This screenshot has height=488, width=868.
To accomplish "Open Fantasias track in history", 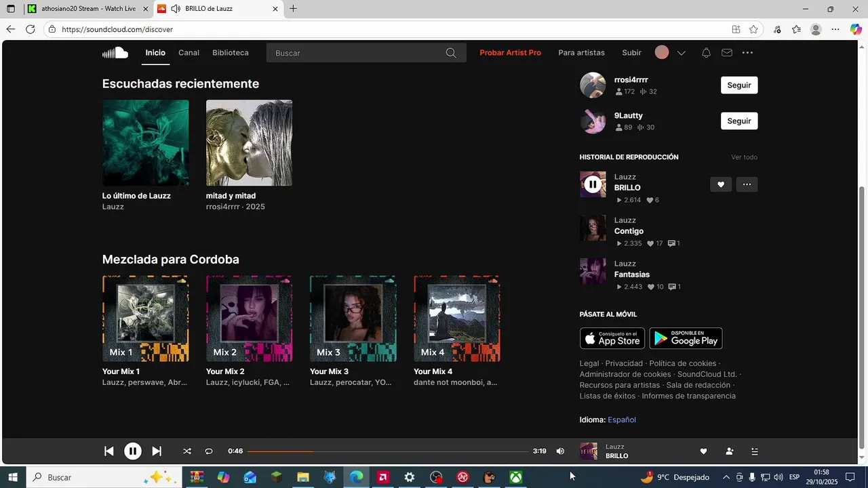I will click(x=632, y=274).
